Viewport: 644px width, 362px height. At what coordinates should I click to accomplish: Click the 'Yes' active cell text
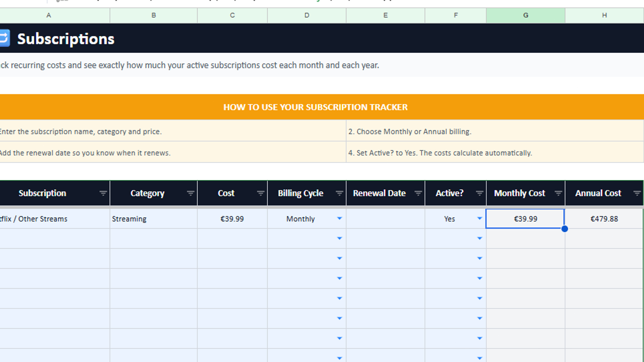[449, 219]
